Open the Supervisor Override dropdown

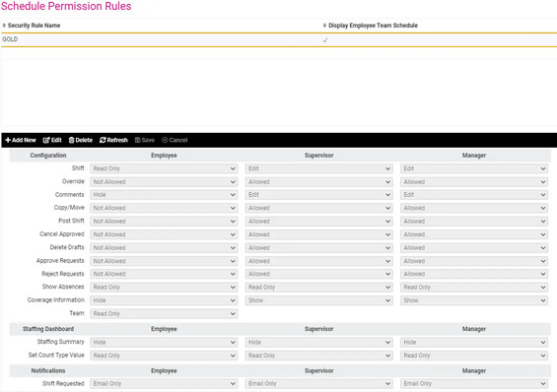pos(318,182)
